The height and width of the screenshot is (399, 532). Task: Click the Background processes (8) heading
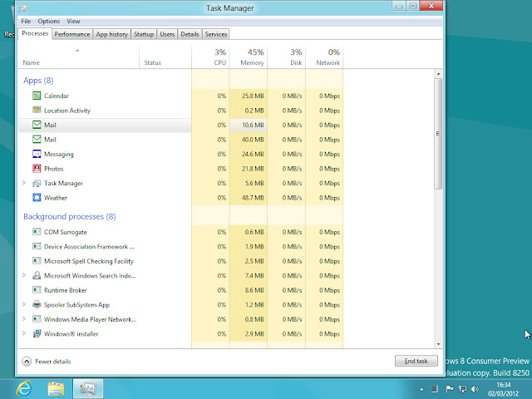pyautogui.click(x=70, y=216)
